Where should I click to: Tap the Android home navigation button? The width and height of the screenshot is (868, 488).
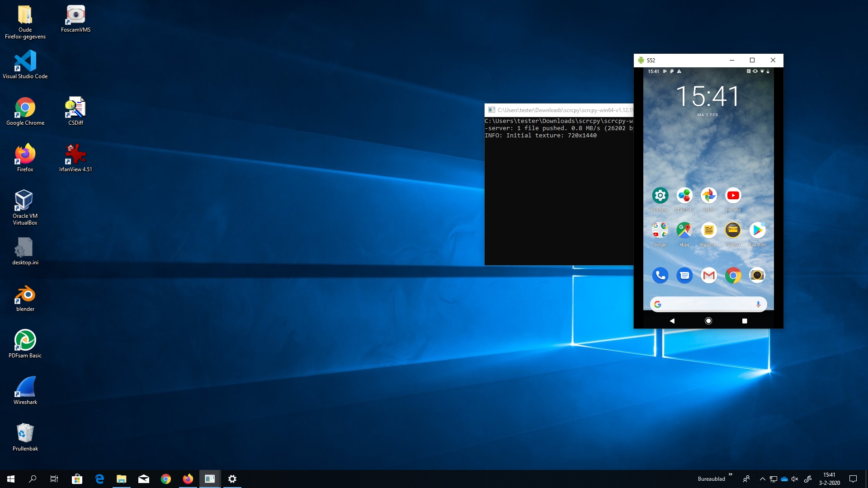click(708, 321)
